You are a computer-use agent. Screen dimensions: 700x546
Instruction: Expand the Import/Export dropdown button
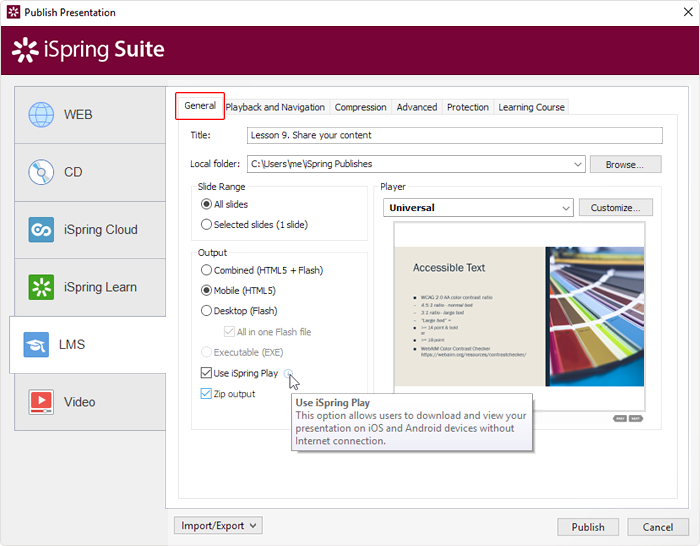(218, 525)
